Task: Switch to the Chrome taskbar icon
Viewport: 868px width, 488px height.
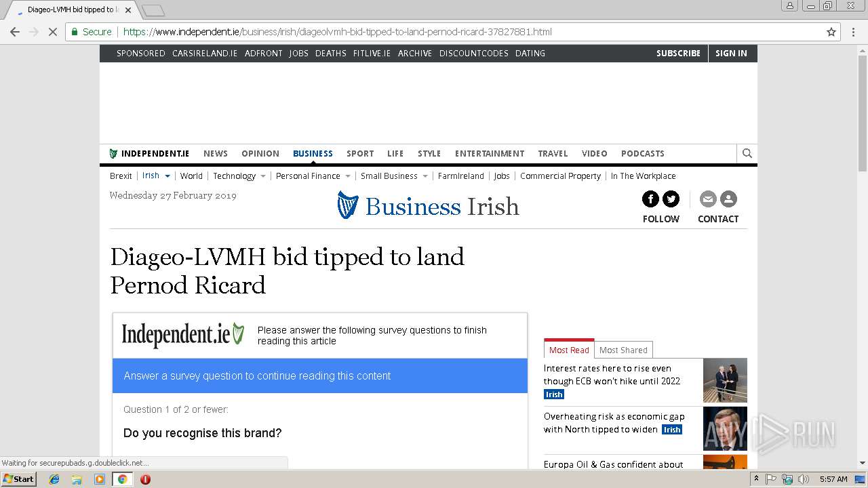Action: click(x=122, y=479)
